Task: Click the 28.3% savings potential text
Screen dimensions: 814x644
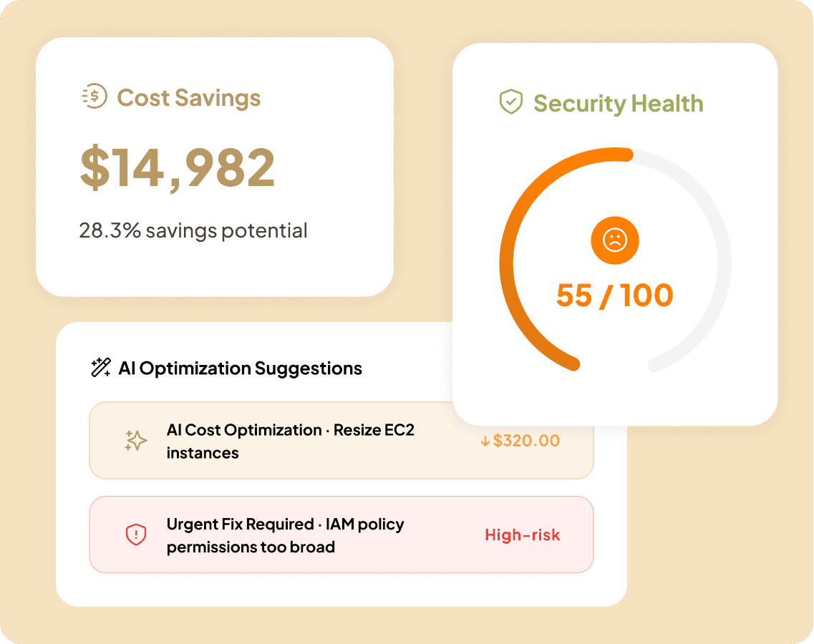Action: 193,231
